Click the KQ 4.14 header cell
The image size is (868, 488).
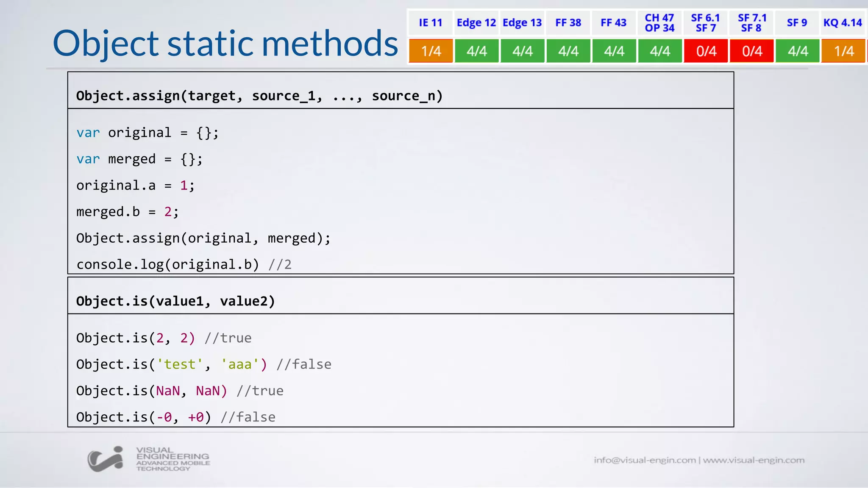(843, 23)
